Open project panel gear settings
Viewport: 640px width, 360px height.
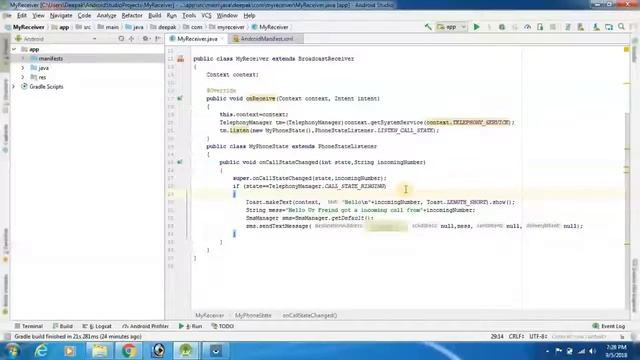tap(145, 39)
